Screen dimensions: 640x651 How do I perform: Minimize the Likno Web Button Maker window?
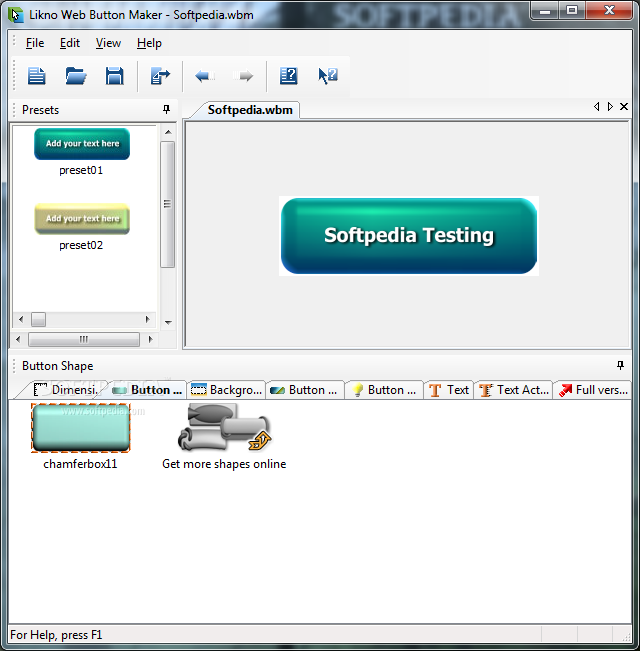pos(545,11)
